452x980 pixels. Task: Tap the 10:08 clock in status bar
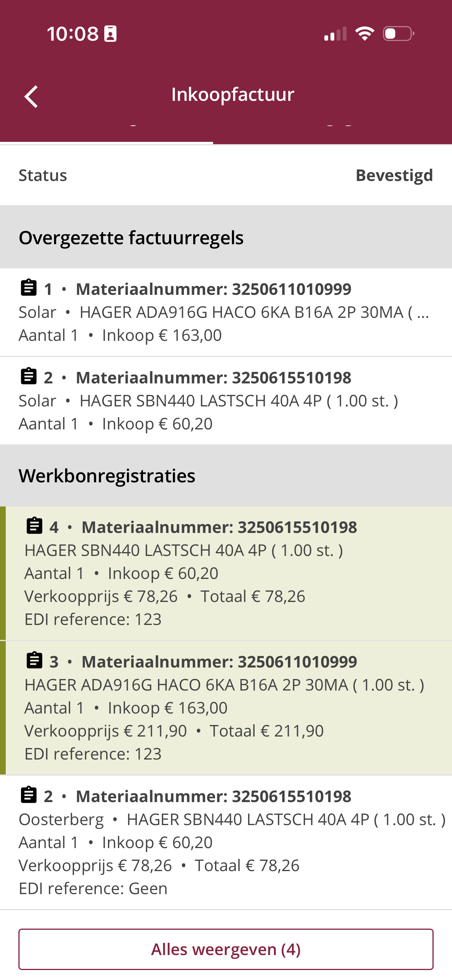tap(72, 34)
